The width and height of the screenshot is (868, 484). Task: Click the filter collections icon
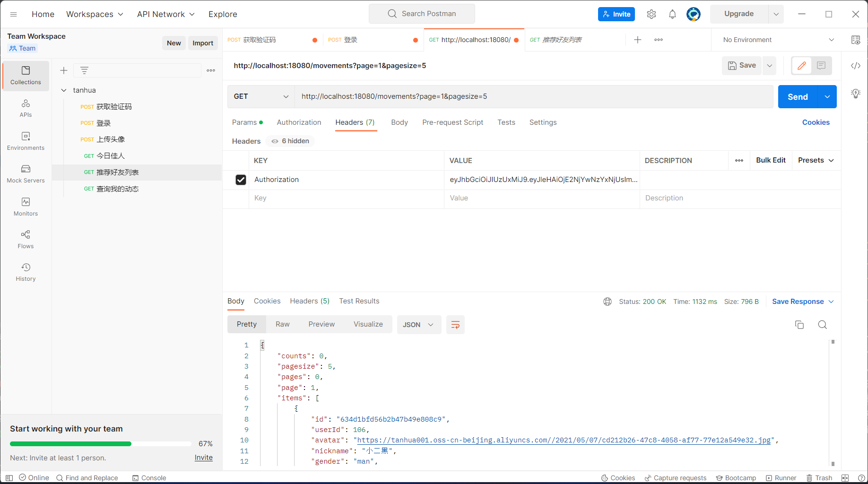[84, 70]
